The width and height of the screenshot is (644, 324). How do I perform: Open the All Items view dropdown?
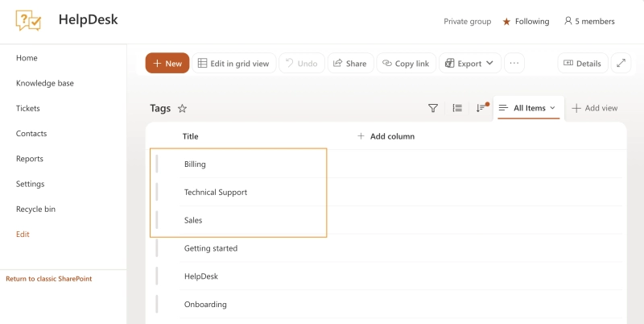pos(529,108)
